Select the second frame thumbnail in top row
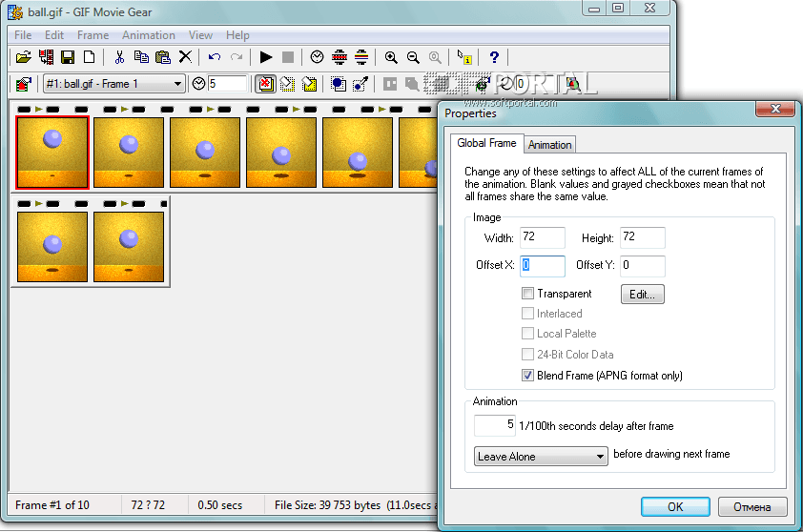The image size is (803, 532). 129,153
